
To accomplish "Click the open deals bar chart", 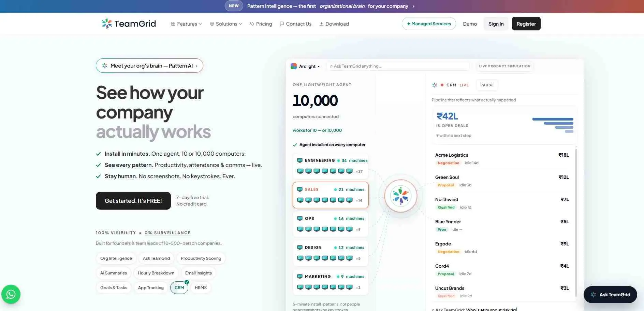I will point(553,125).
